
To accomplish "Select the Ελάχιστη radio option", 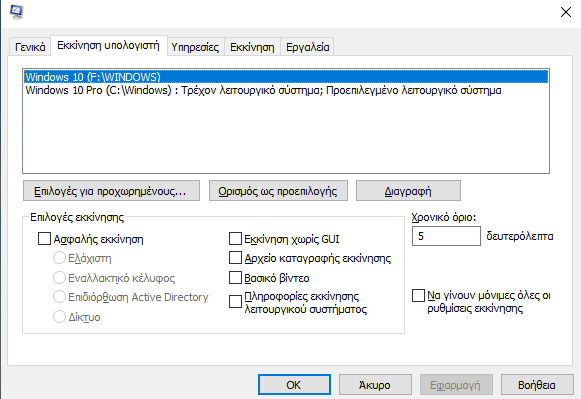I will pos(59,258).
